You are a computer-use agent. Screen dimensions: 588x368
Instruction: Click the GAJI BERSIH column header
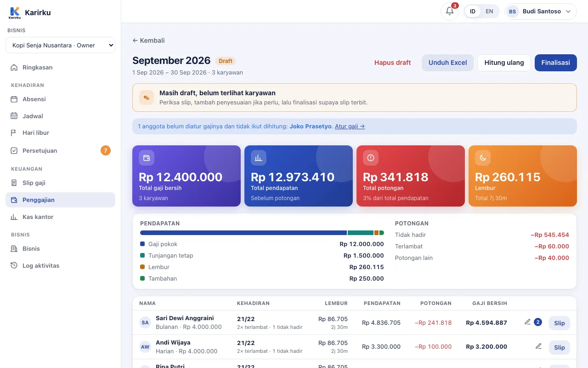click(x=490, y=303)
